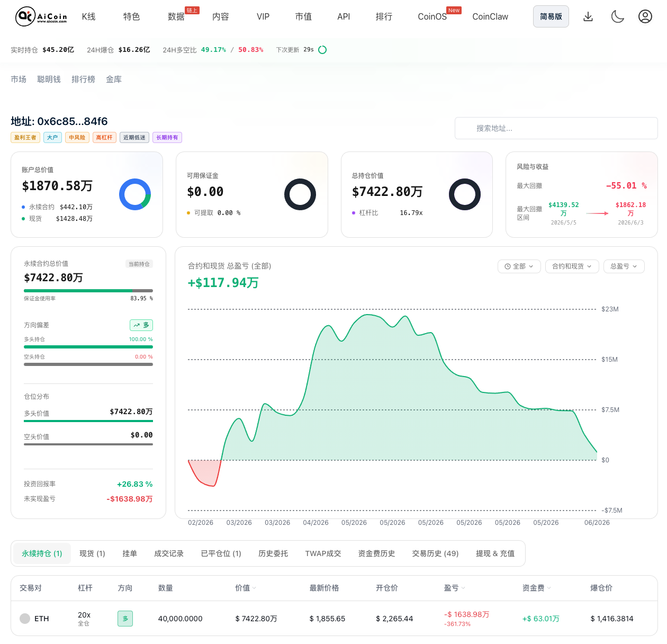This screenshot has width=667, height=644.
Task: Expand the 总盈亏 dropdown
Action: click(x=624, y=266)
